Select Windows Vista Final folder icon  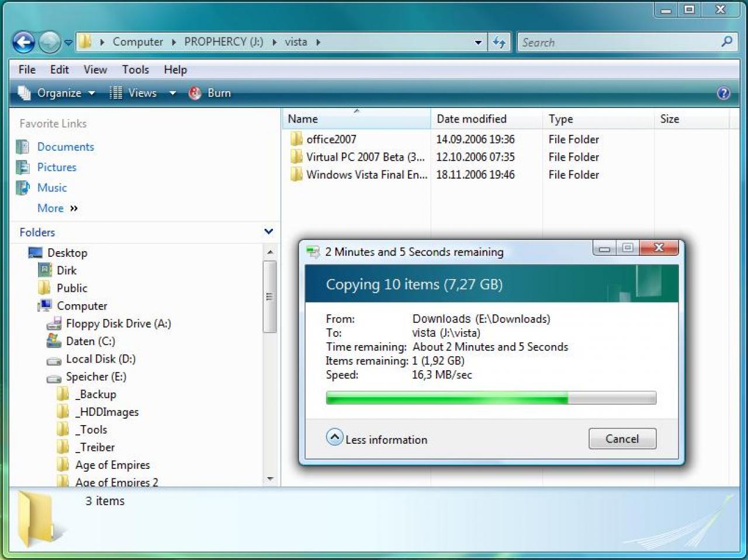(296, 174)
